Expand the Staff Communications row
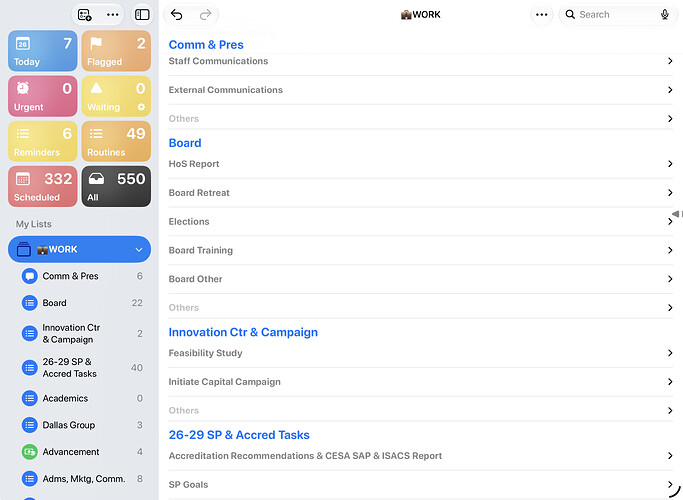This screenshot has height=500, width=683. pyautogui.click(x=421, y=61)
